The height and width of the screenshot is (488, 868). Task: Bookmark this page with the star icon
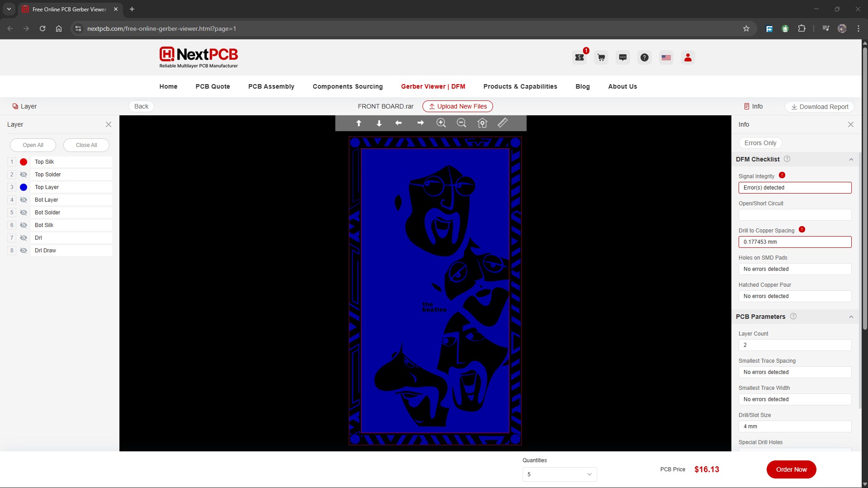pyautogui.click(x=746, y=28)
